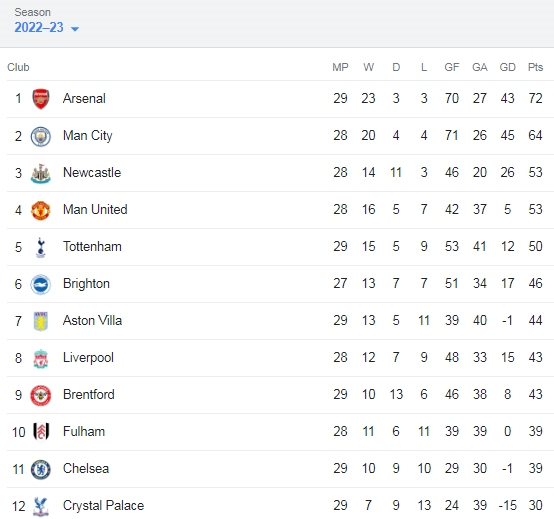This screenshot has height=519, width=554.
Task: Open the Crystal Palace team link
Action: click(x=103, y=506)
